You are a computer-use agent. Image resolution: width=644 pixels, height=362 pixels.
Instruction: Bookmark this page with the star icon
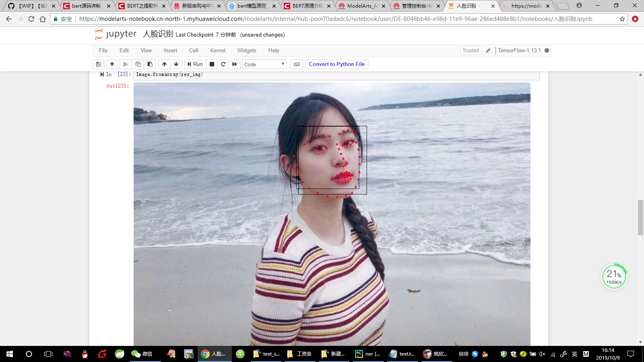pos(622,19)
